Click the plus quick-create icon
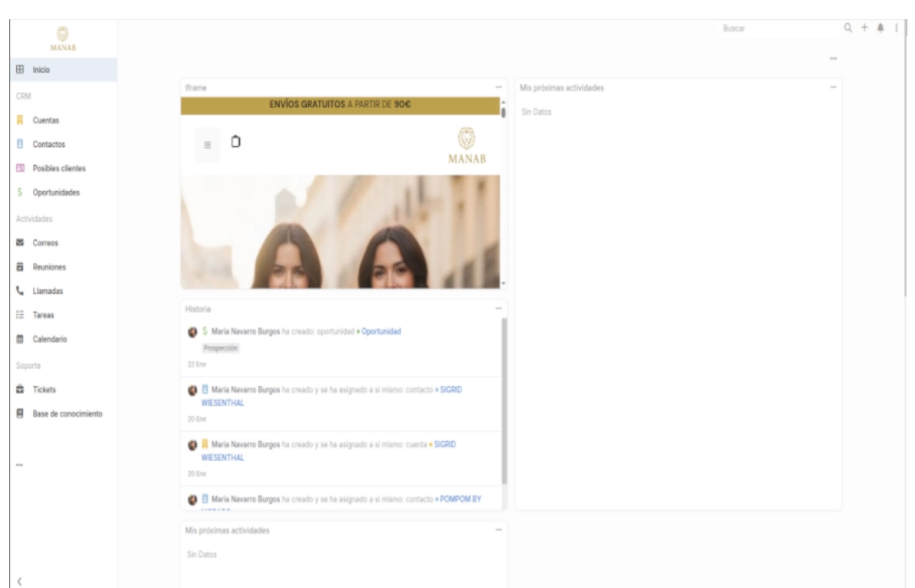 click(864, 28)
